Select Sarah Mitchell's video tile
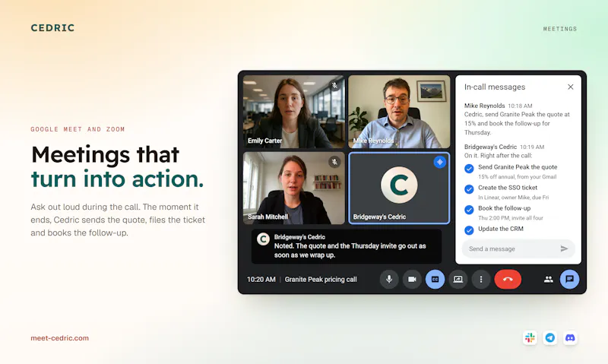The width and height of the screenshot is (608, 364). click(x=294, y=188)
